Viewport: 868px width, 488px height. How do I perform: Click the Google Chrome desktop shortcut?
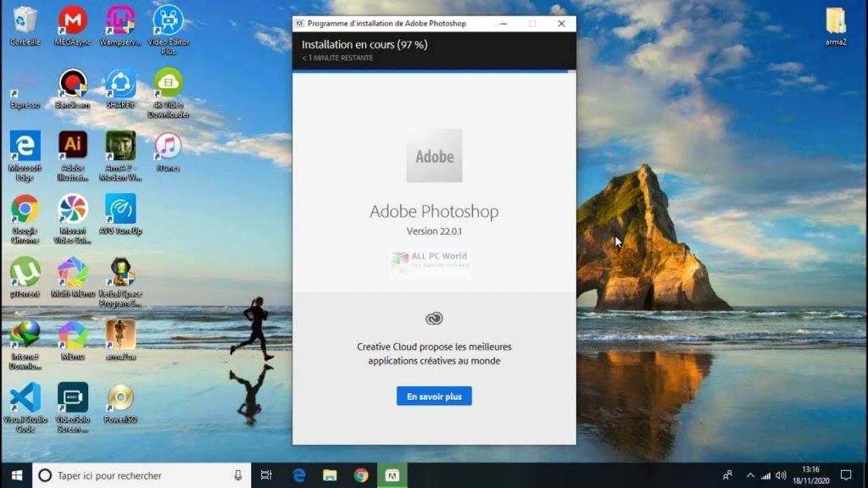pos(25,208)
